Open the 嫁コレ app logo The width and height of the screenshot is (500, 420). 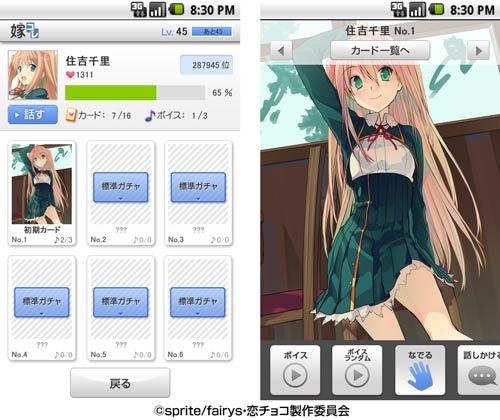24,31
